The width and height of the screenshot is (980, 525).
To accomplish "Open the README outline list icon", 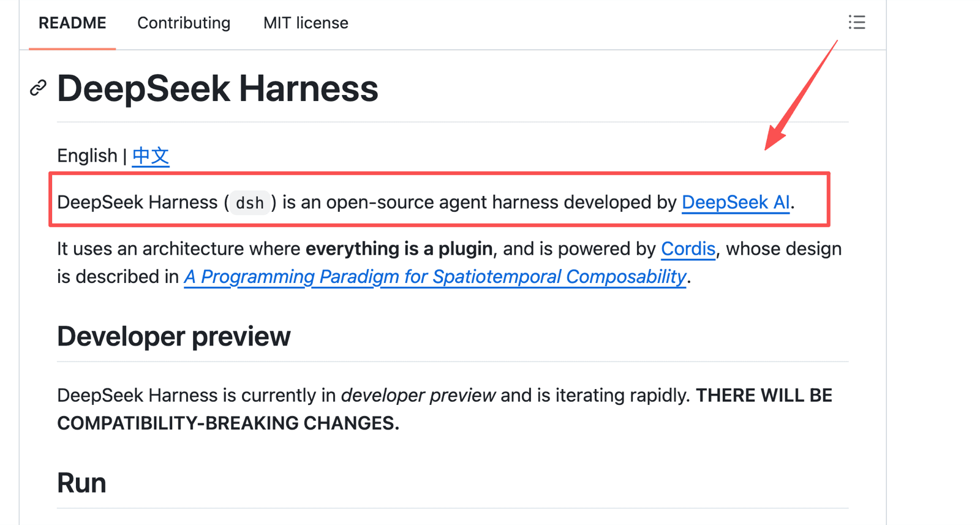I will pyautogui.click(x=856, y=23).
